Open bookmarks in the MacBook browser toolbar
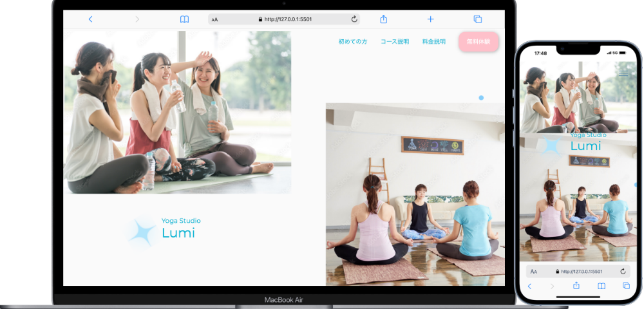644x309 pixels. [x=184, y=19]
